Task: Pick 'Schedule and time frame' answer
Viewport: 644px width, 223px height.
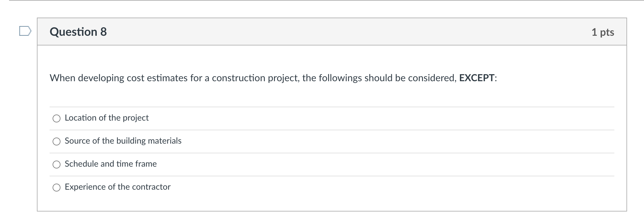Action: tap(56, 165)
